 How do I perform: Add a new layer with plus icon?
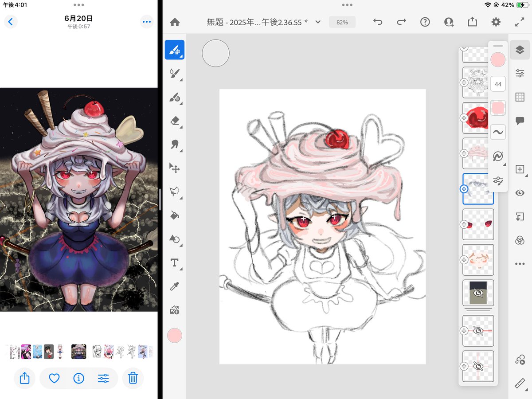click(520, 169)
